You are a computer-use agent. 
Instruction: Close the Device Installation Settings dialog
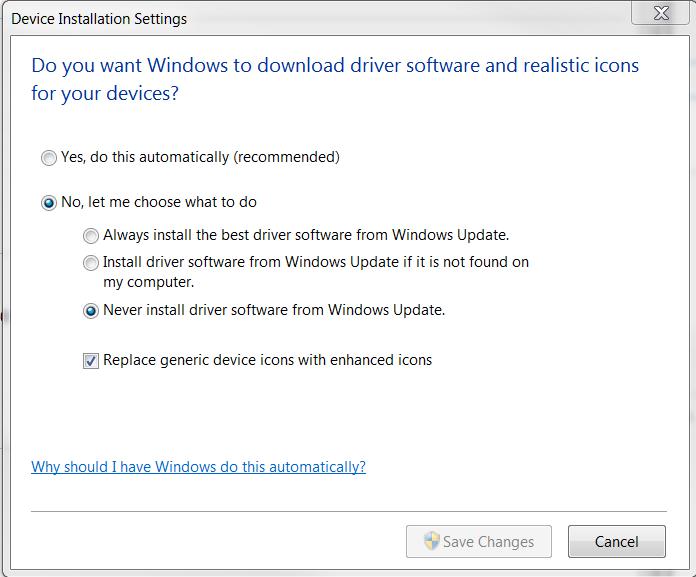point(659,14)
